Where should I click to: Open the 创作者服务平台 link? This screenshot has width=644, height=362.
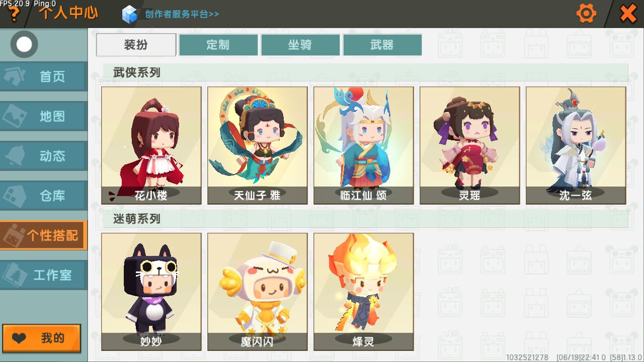(x=182, y=14)
